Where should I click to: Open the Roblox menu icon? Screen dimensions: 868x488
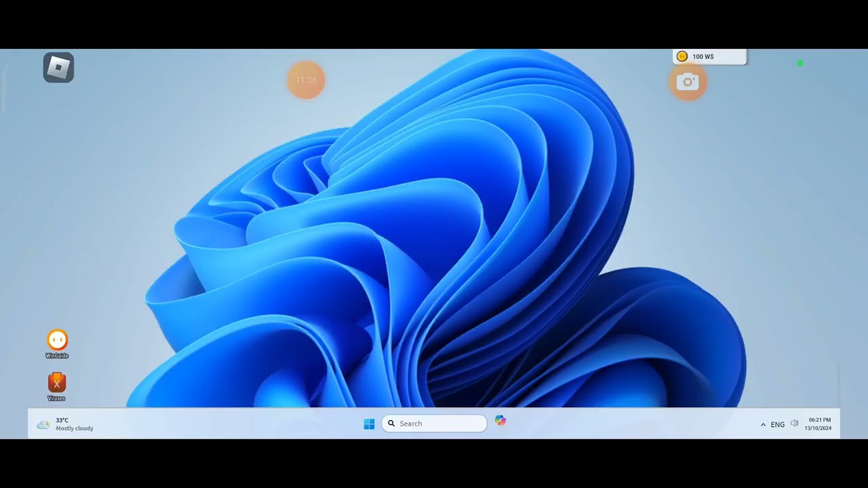58,68
